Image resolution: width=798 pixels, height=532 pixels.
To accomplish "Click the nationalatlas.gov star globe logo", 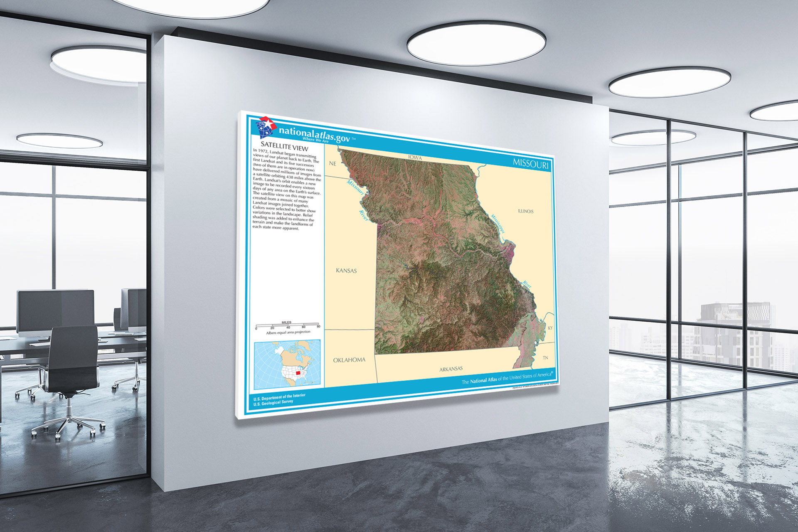I will pyautogui.click(x=266, y=127).
